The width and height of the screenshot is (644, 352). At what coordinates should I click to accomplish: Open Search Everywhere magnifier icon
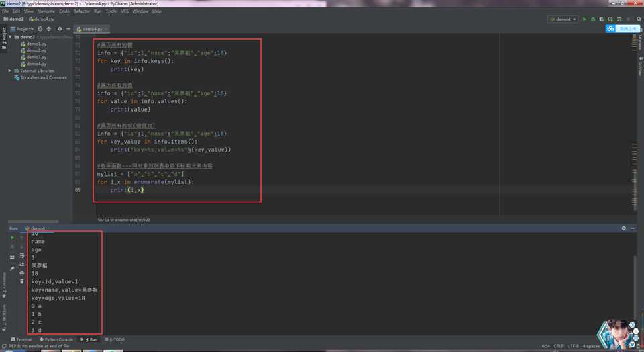click(x=639, y=19)
